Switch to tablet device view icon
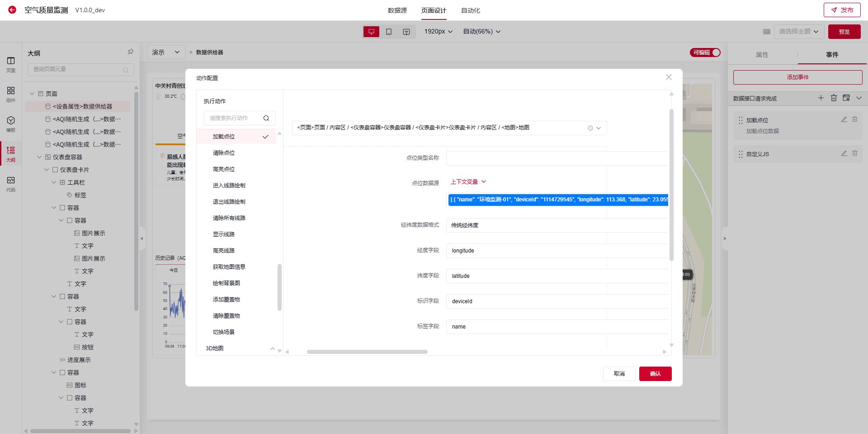This screenshot has width=868, height=434. point(389,32)
